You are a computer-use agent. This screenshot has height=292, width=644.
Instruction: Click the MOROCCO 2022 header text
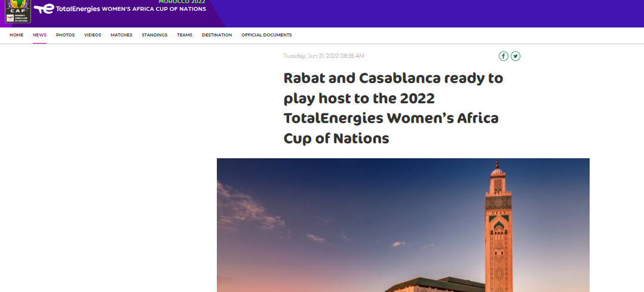(x=182, y=2)
